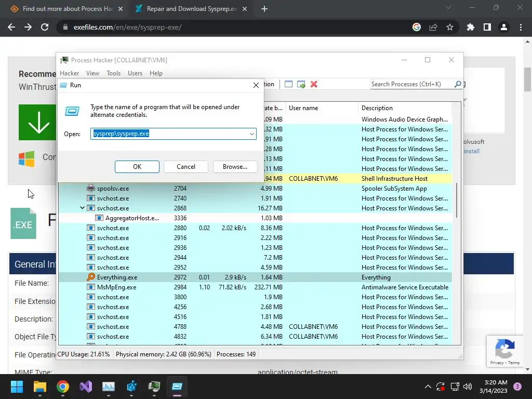Select the MsMpEng.exe process row
Viewport: 532px width, 399px height.
tap(255, 287)
